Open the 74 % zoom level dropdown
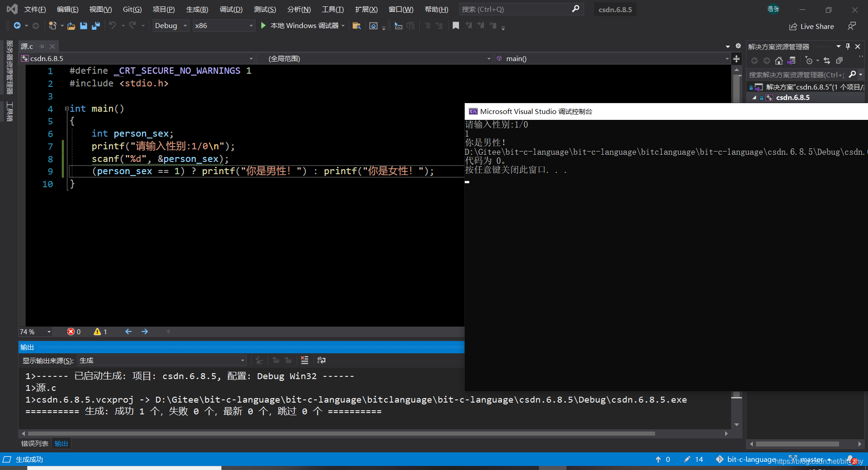Screen dimensions: 868x470 tap(35, 332)
